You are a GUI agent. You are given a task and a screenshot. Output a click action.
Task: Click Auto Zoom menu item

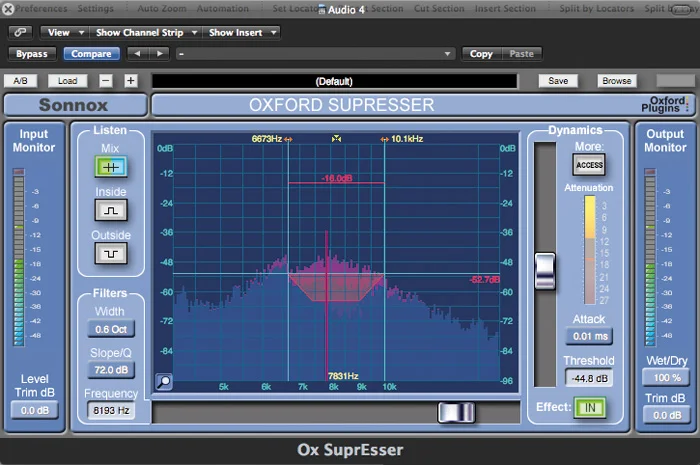[x=162, y=8]
